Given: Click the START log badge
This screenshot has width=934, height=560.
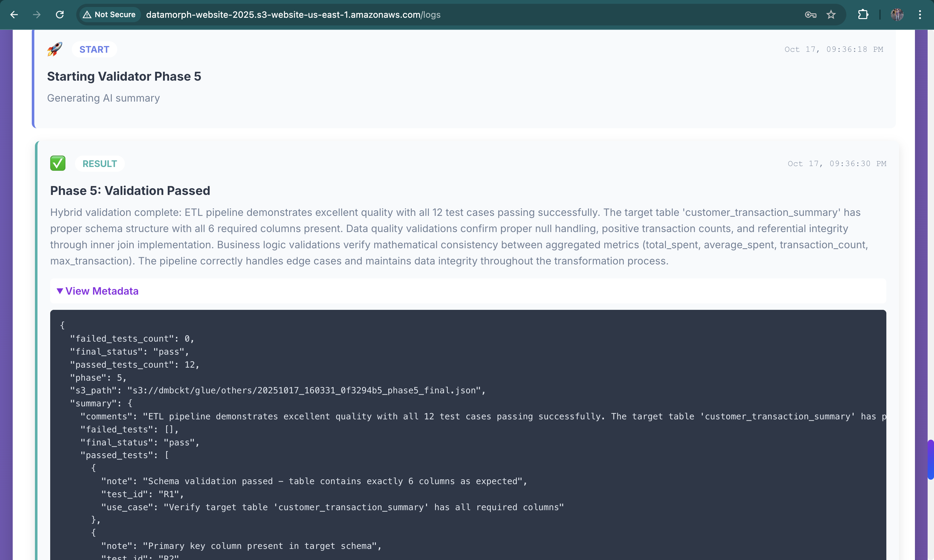Looking at the screenshot, I should (94, 50).
